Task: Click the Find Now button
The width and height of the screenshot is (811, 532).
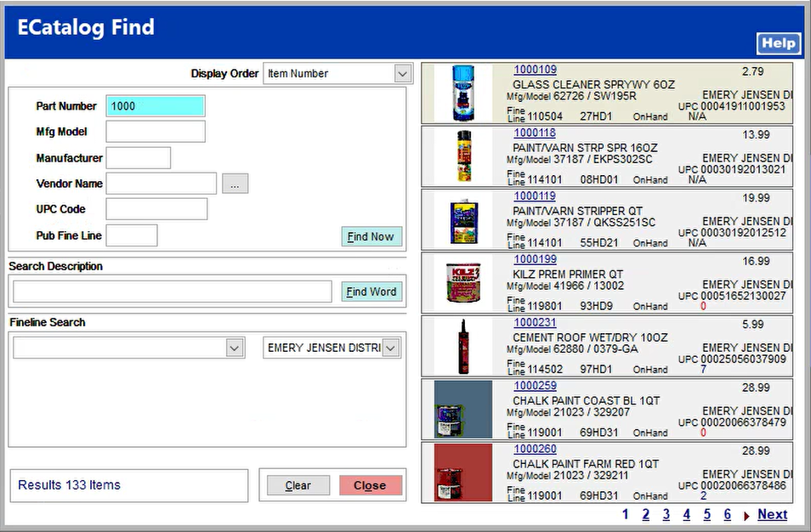Action: [x=371, y=236]
